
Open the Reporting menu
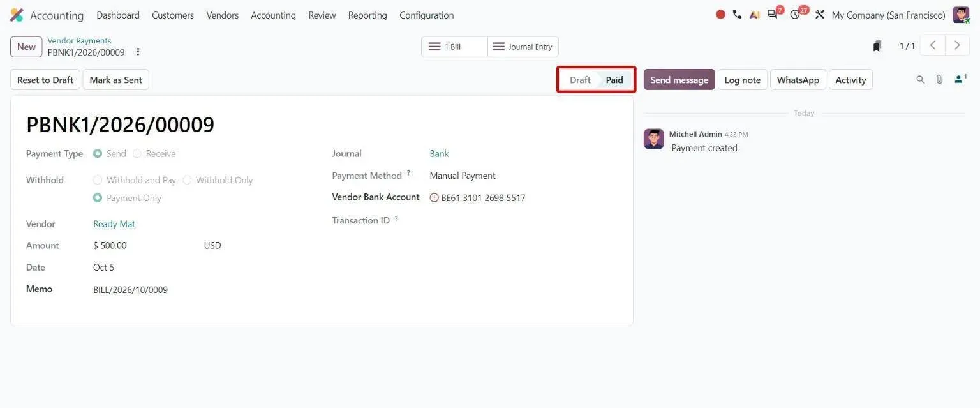pos(367,15)
